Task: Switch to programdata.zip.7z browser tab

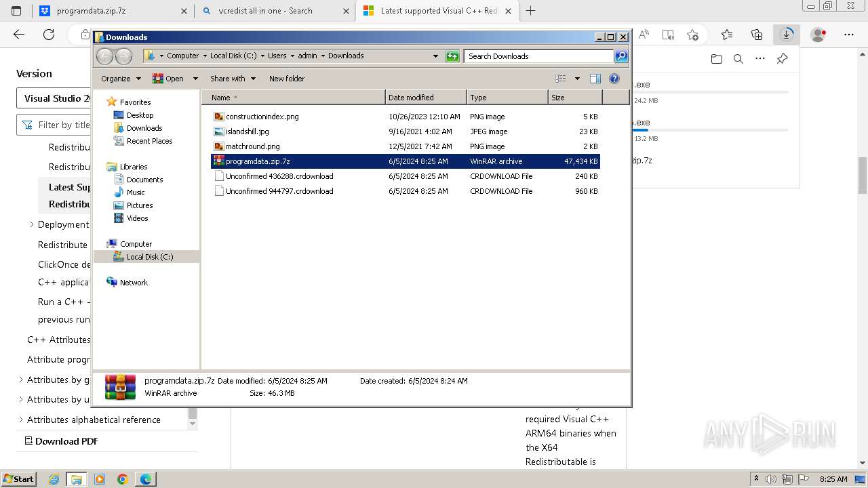Action: [x=115, y=11]
